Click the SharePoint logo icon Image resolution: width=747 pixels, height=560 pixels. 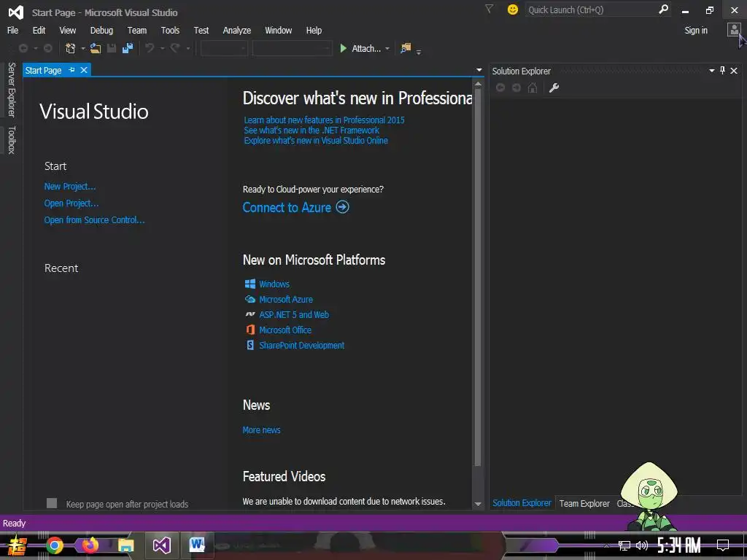click(250, 345)
